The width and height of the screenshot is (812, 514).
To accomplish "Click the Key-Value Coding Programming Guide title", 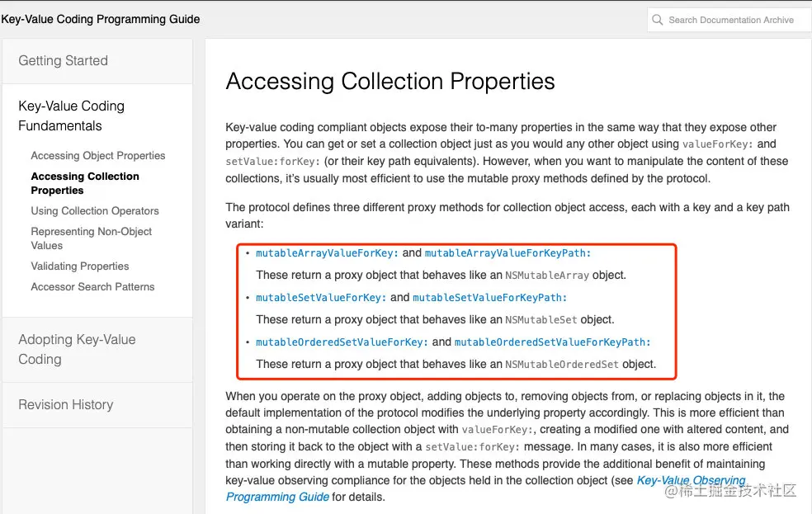I will click(x=101, y=19).
